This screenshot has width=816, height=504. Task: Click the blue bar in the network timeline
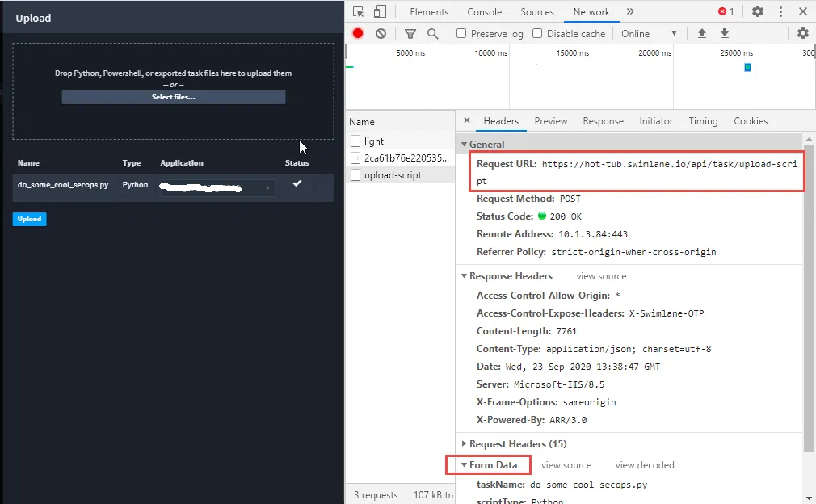(747, 67)
